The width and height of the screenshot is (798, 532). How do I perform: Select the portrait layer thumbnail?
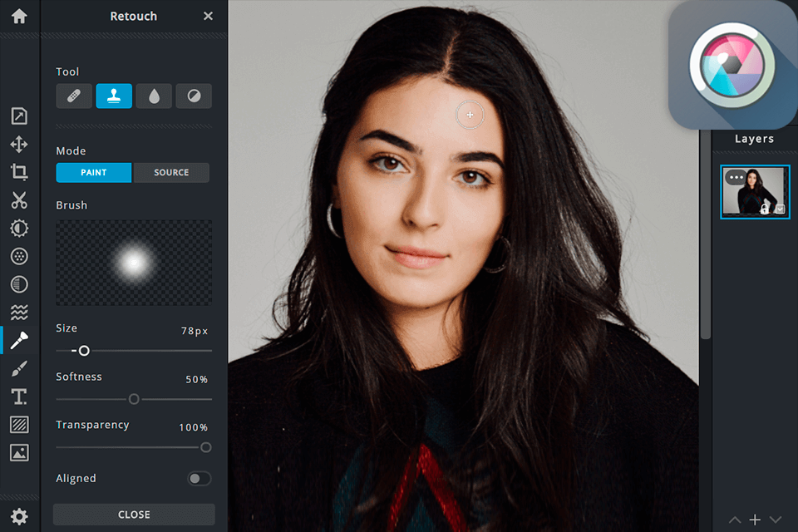[756, 192]
